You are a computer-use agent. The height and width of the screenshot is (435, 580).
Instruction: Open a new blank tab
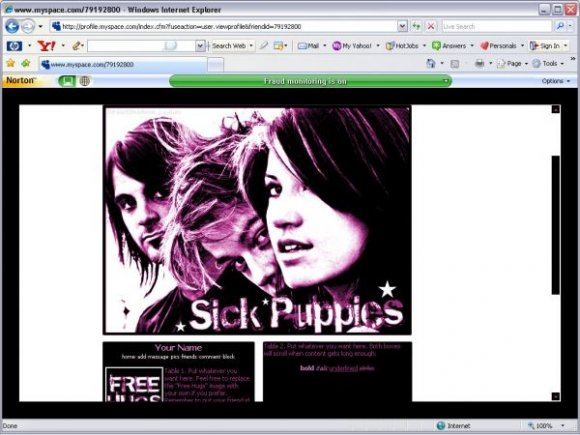pos(215,65)
